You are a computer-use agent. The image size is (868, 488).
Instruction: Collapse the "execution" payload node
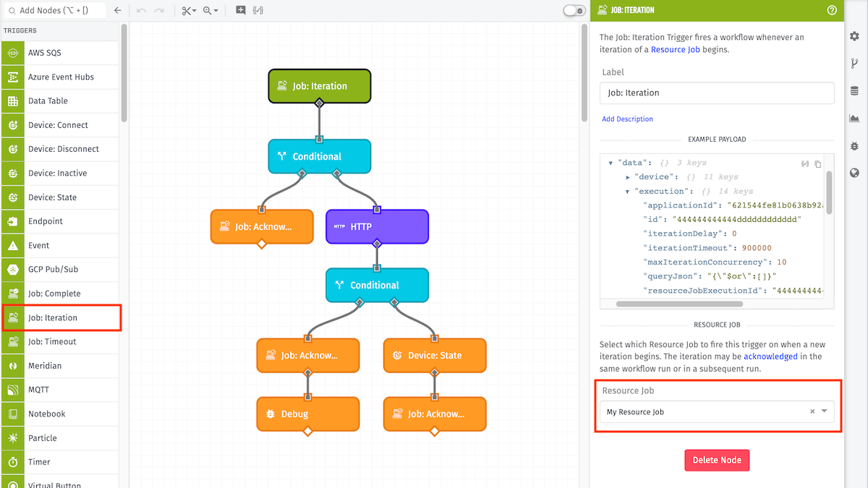click(628, 192)
